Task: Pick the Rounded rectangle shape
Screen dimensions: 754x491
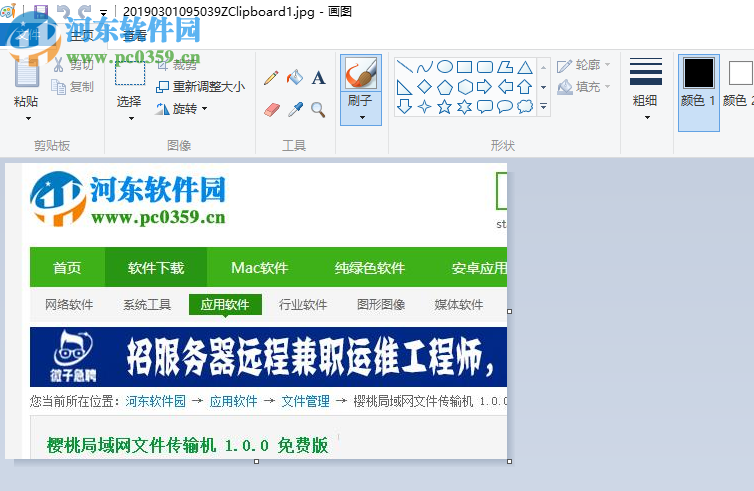Action: click(x=485, y=66)
